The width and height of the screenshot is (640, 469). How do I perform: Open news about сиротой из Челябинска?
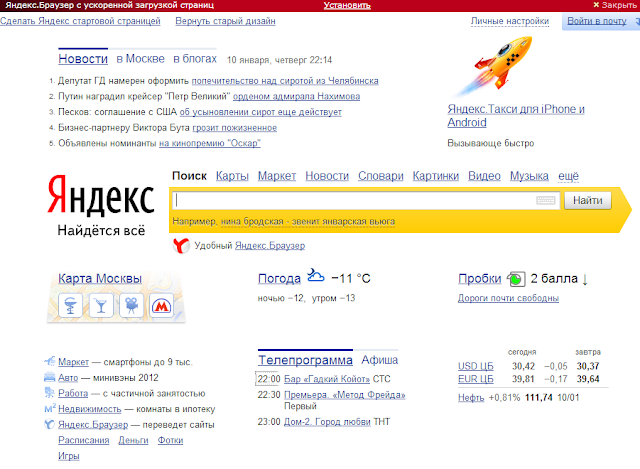tap(285, 81)
